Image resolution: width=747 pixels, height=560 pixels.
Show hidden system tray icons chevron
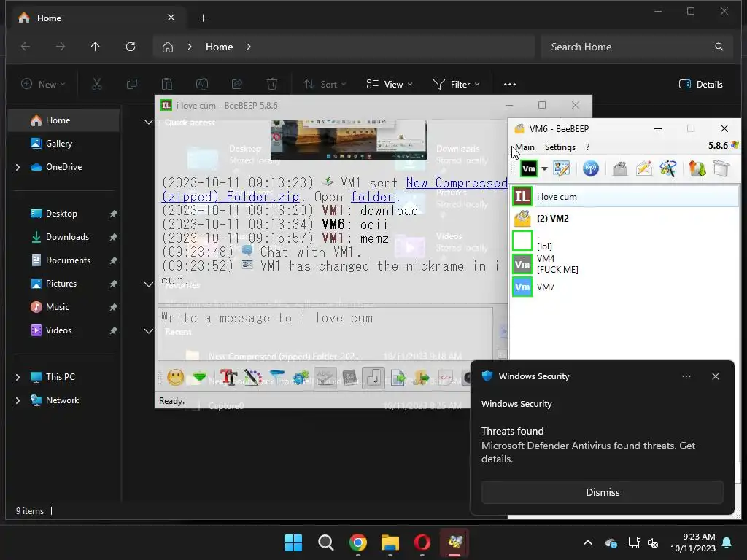click(588, 542)
